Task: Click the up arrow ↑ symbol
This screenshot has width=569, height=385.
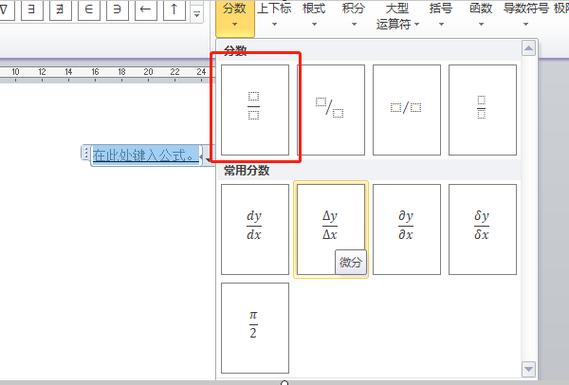Action: click(174, 10)
